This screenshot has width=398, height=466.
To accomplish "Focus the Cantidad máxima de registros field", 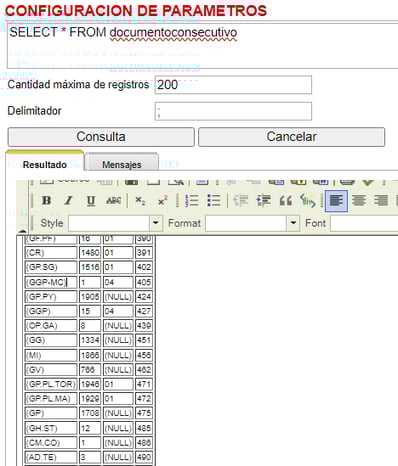I will (x=233, y=85).
